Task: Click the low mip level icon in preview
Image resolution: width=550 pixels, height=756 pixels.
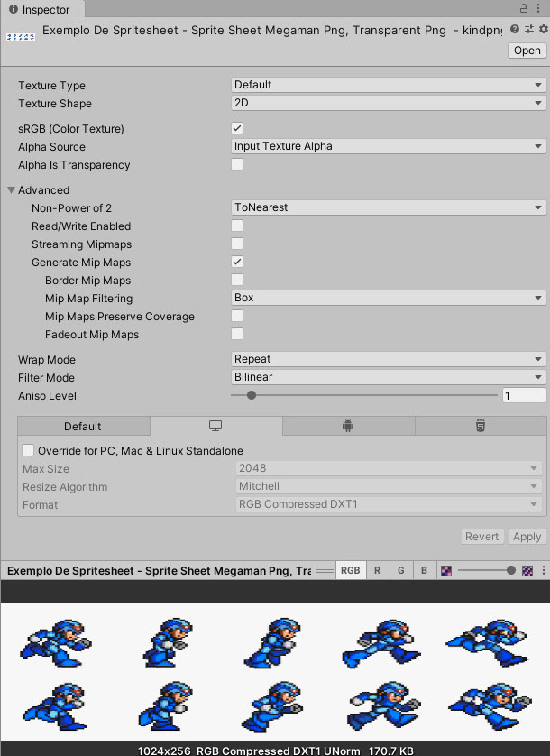Action: coord(446,571)
